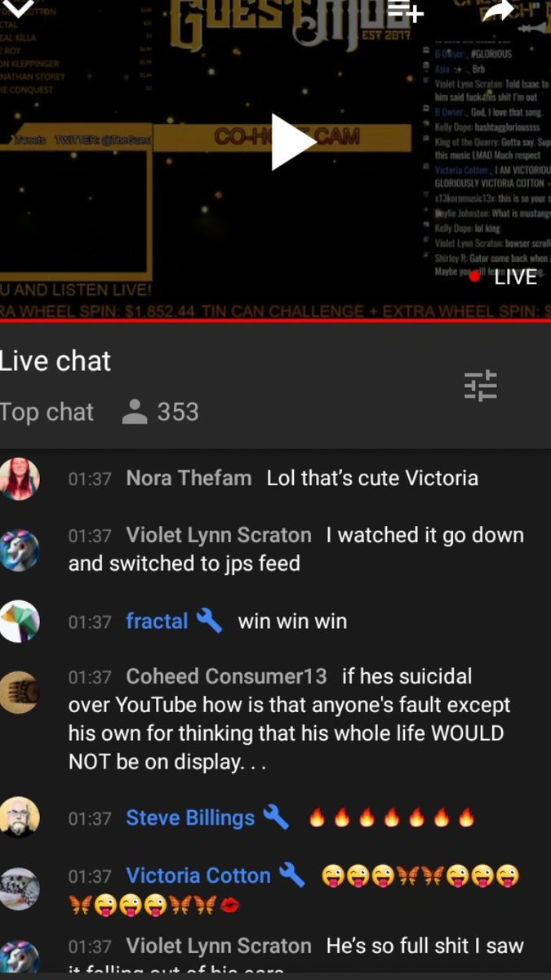Tap Victoria Cotton's moderator wrench icon

tap(292, 875)
